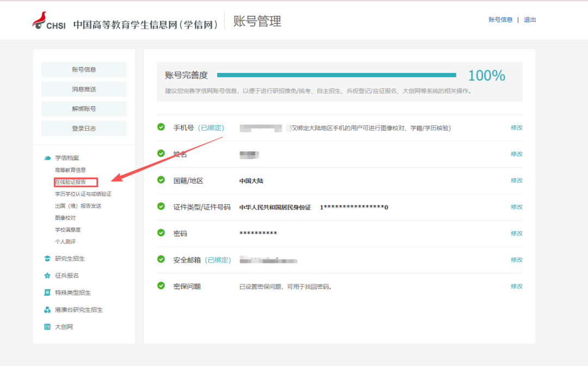Click the 100% completion value
The height and width of the screenshot is (366, 588).
tap(486, 75)
